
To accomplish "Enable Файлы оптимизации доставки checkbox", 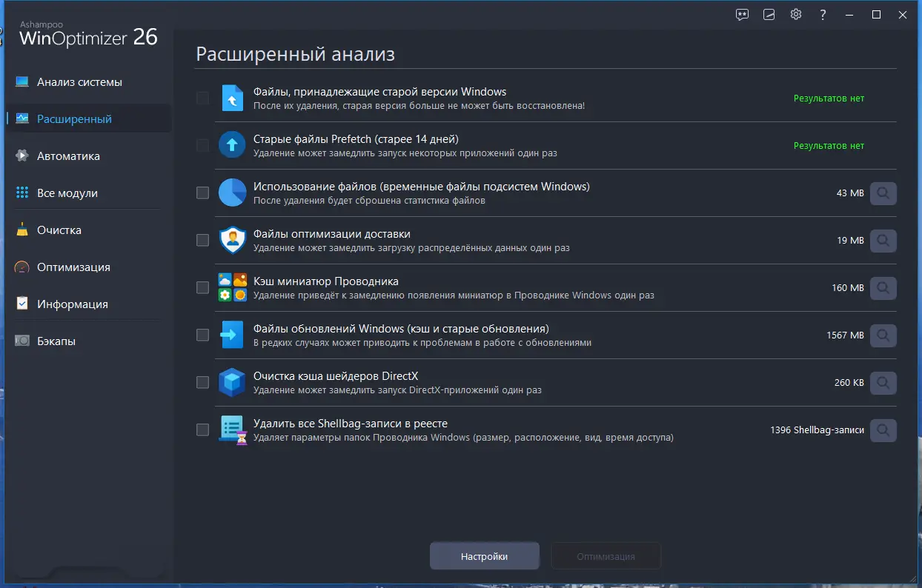I will 202,240.
